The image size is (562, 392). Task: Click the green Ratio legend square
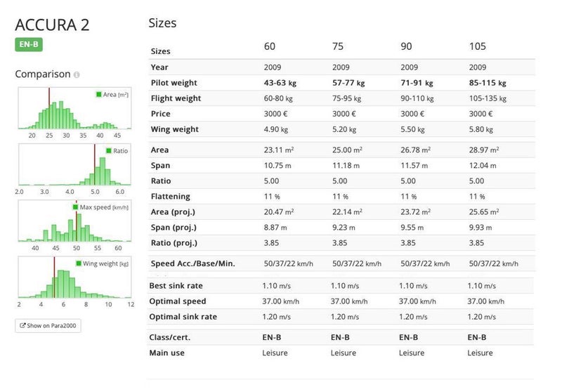(x=109, y=150)
